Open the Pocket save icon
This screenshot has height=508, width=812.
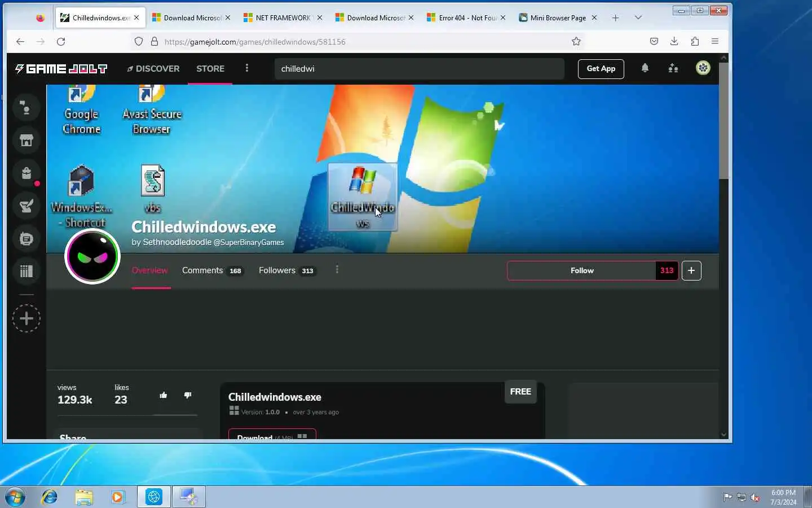[654, 41]
